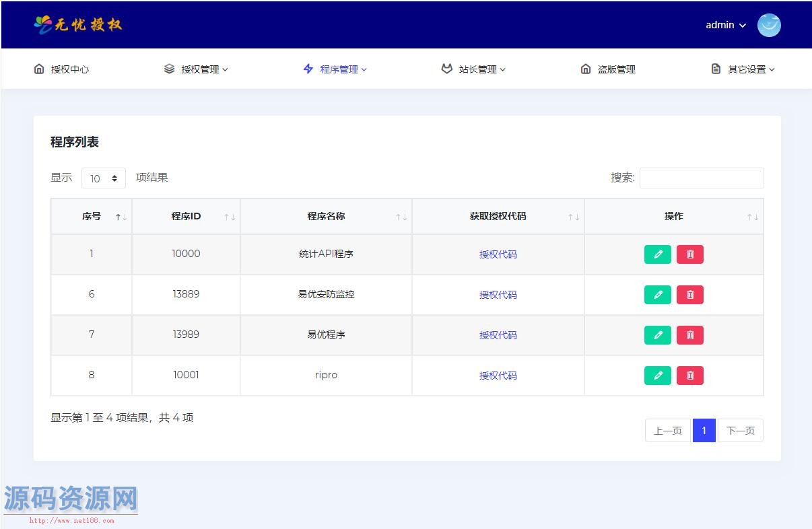Click the home icon beside 授权中心
Screen dimensions: 812x529
click(39, 69)
